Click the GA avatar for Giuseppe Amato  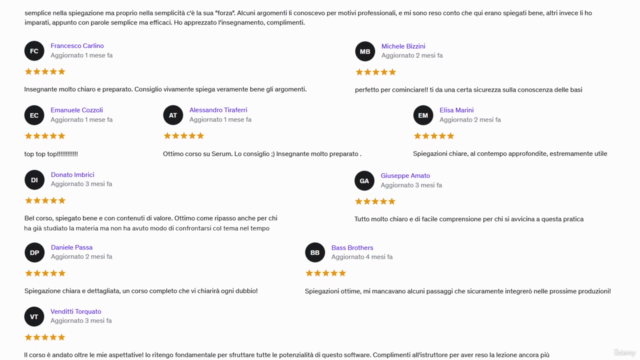pos(364,181)
